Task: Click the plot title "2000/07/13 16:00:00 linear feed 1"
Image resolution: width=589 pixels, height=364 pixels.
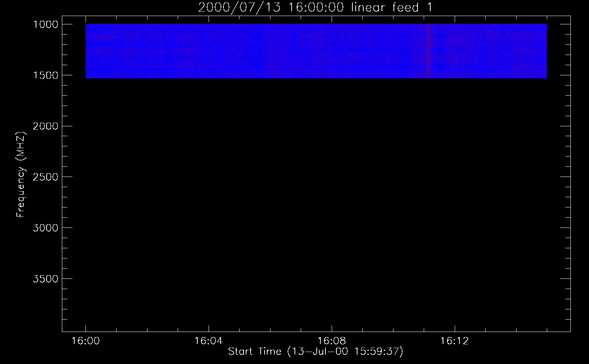Action: [x=315, y=7]
